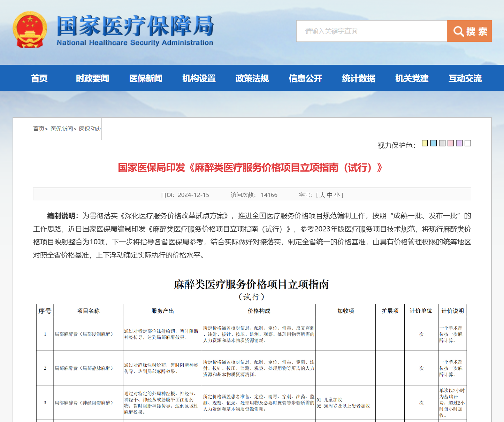Image resolution: width=504 pixels, height=422 pixels.
Task: Select the yellow eye-protection color swatch
Action: pyautogui.click(x=425, y=143)
